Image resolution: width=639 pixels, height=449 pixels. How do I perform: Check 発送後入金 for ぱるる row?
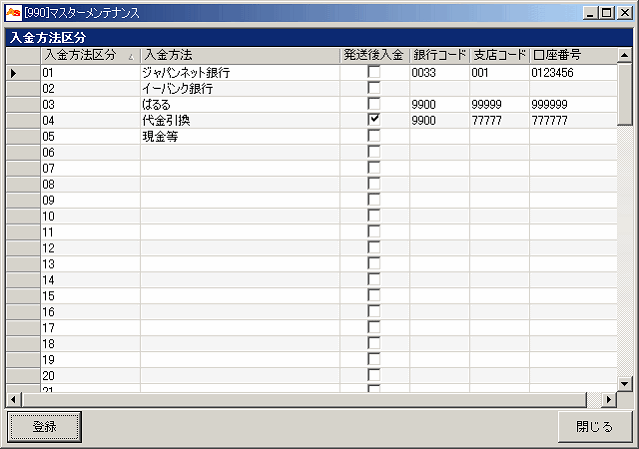click(x=374, y=104)
